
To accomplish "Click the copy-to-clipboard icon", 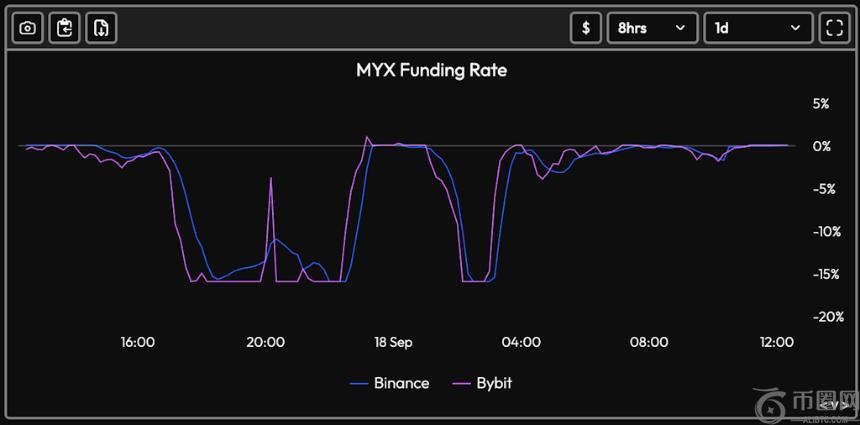I will (x=65, y=28).
